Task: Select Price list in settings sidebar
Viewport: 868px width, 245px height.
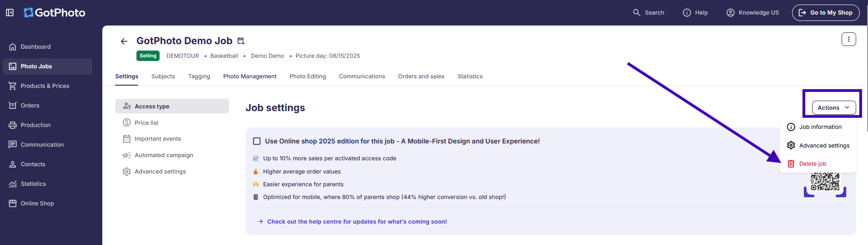Action: pyautogui.click(x=146, y=123)
